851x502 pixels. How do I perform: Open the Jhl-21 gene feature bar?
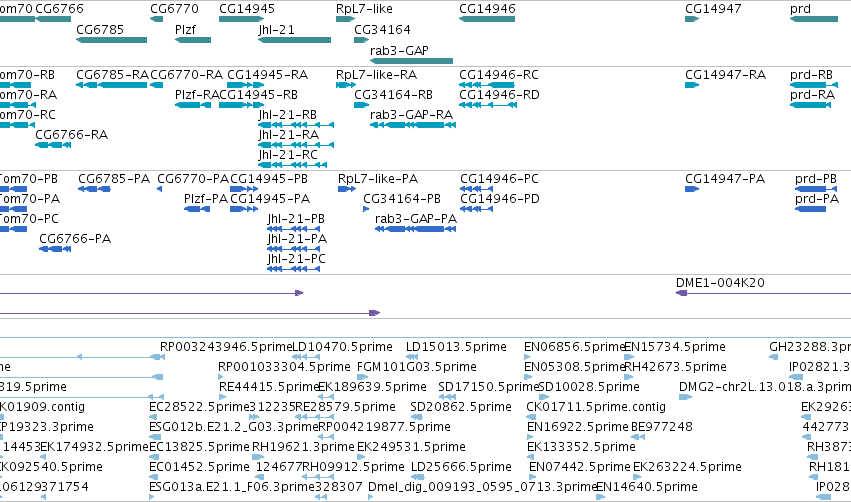295,40
